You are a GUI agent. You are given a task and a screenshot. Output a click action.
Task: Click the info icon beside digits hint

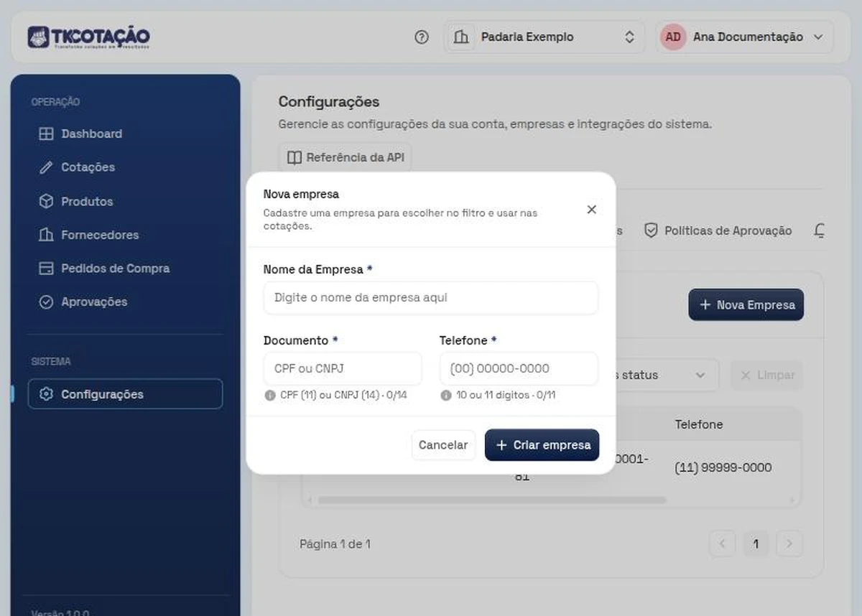446,395
